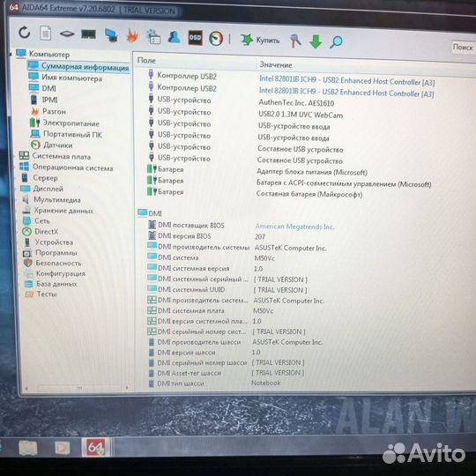Select Тесты category
The width and height of the screenshot is (476, 476).
(x=41, y=294)
